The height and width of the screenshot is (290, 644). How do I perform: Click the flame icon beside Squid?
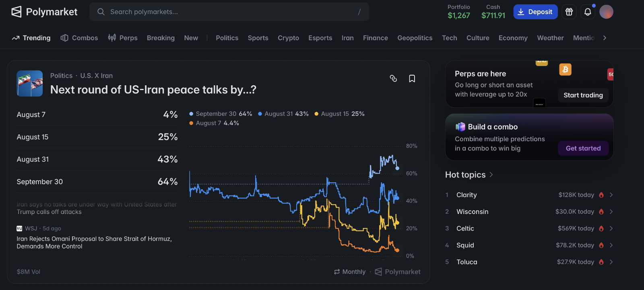[601, 245]
